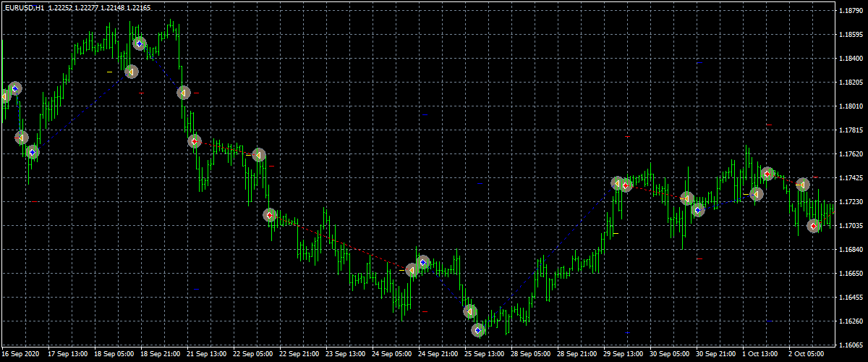Click the 28 Sep 21:00 time label
The image size is (868, 362).
pos(576,355)
